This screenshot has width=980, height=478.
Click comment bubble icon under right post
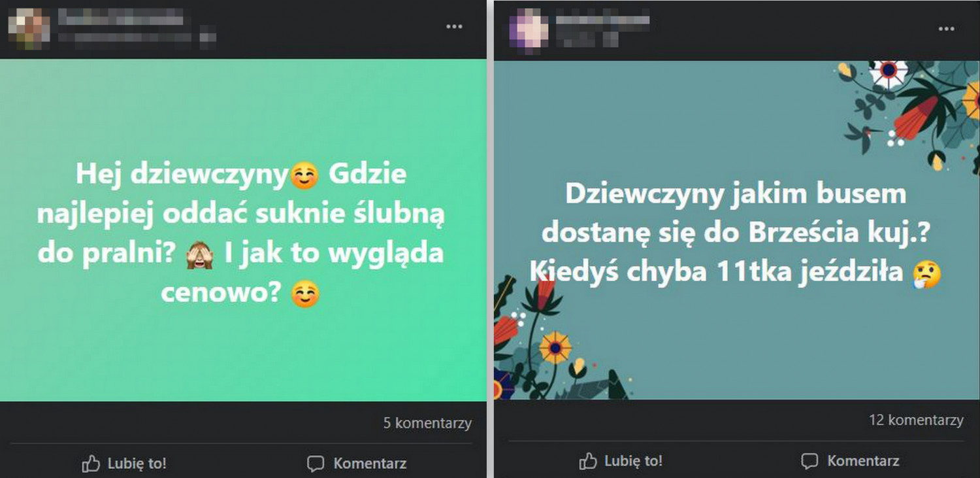click(810, 461)
